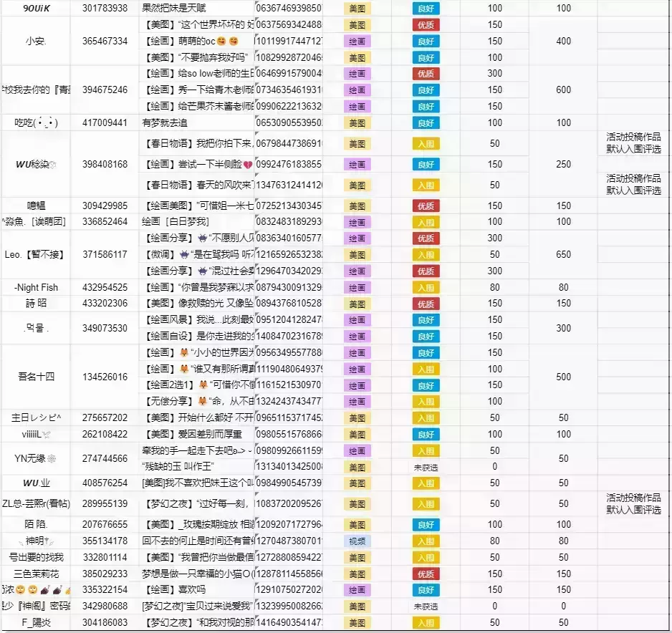Viewport: 672px width, 633px height.
Task: Select title 【绘画】喜欢吗
Action: (176, 590)
